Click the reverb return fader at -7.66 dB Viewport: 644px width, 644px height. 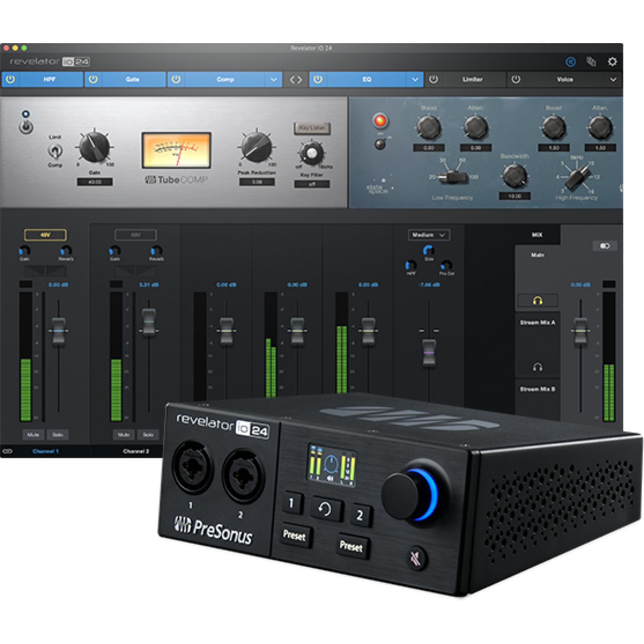coord(429,353)
